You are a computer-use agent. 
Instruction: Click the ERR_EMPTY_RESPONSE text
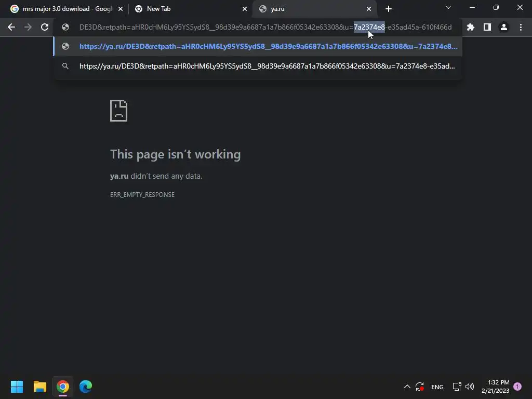tap(142, 195)
